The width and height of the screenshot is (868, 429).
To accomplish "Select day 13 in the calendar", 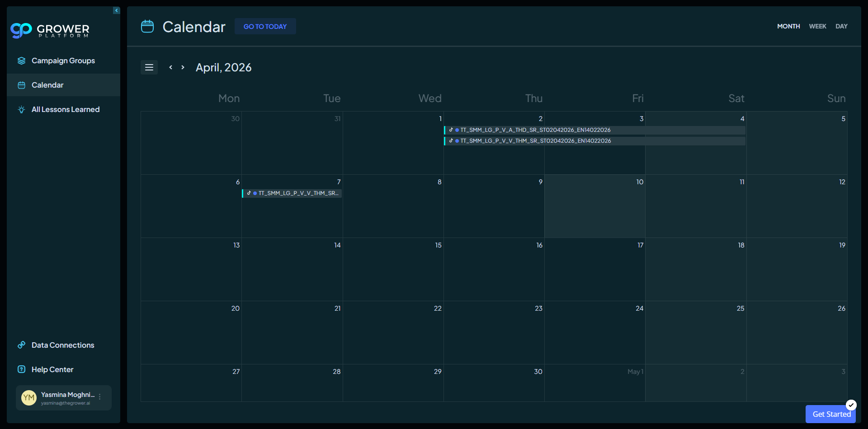I will [x=191, y=269].
